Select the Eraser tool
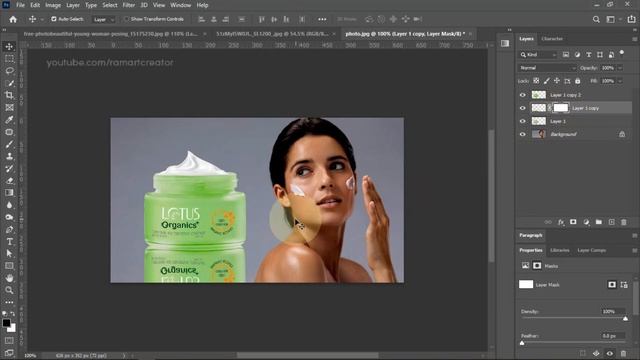This screenshot has width=640, height=360. tap(9, 180)
